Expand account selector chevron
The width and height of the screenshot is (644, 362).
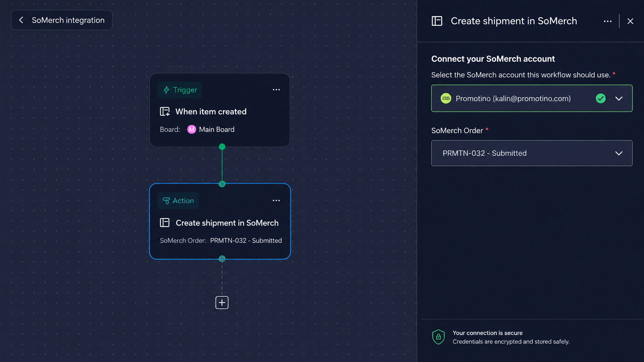619,98
